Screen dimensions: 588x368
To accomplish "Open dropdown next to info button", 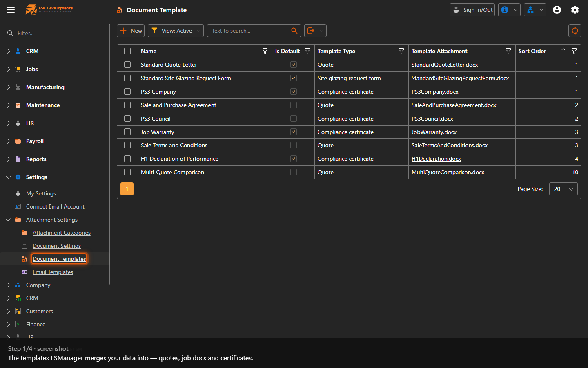I will pos(516,10).
